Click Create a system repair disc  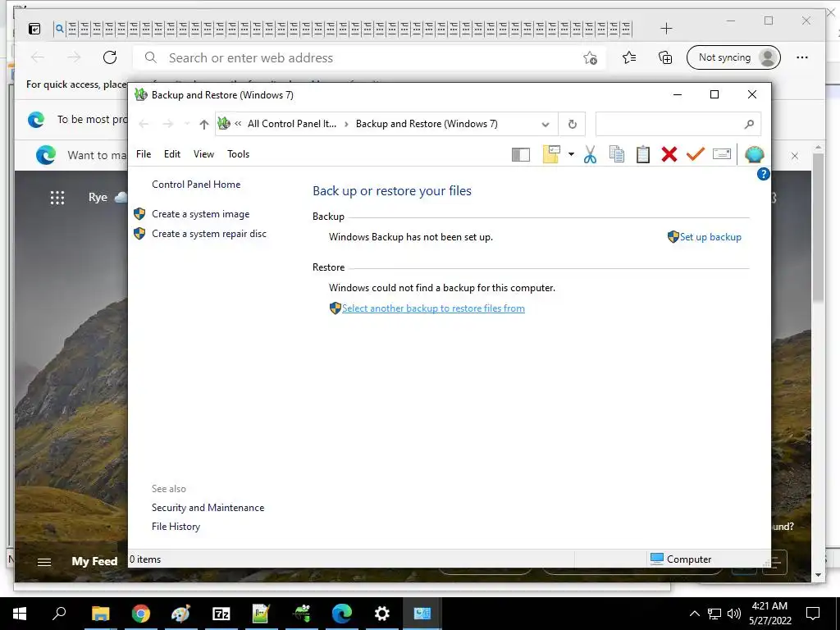(x=209, y=234)
